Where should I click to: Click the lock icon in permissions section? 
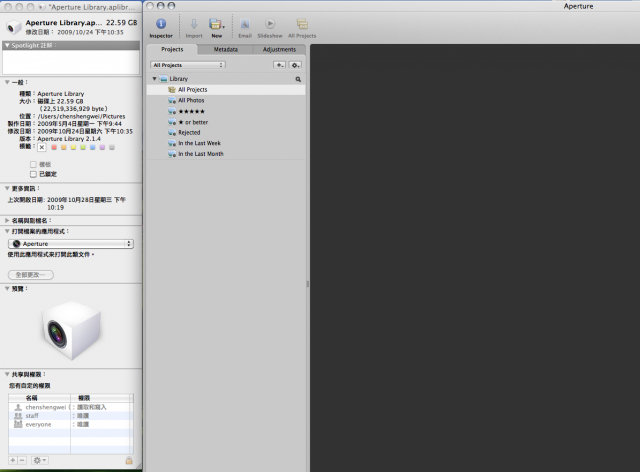(x=129, y=459)
